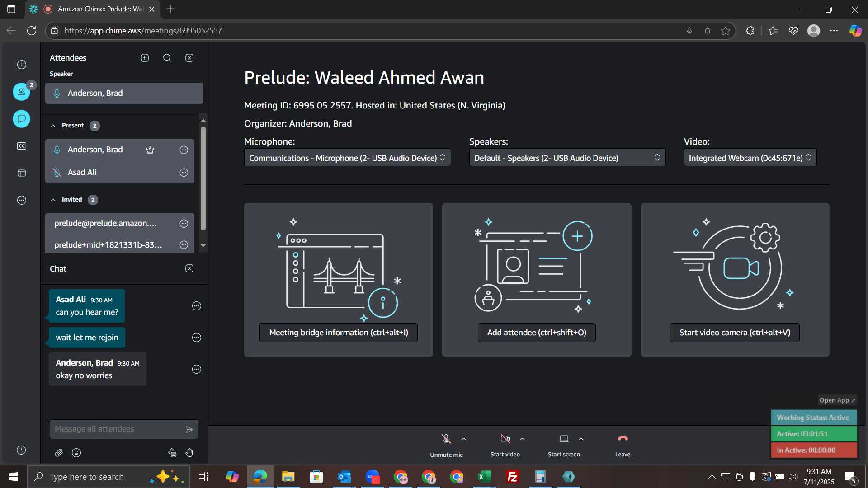The image size is (868, 488).
Task: Open message options for 'okay no worries'
Action: click(x=197, y=369)
